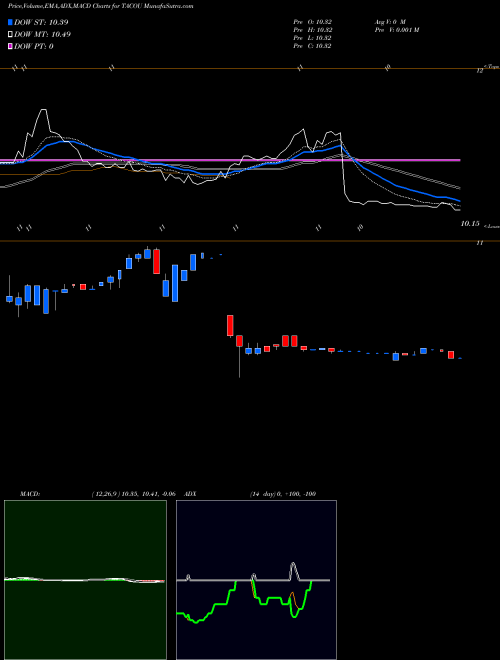Click the 'Pre O: 10.32' value
The height and width of the screenshot is (660, 500).
pyautogui.click(x=313, y=22)
